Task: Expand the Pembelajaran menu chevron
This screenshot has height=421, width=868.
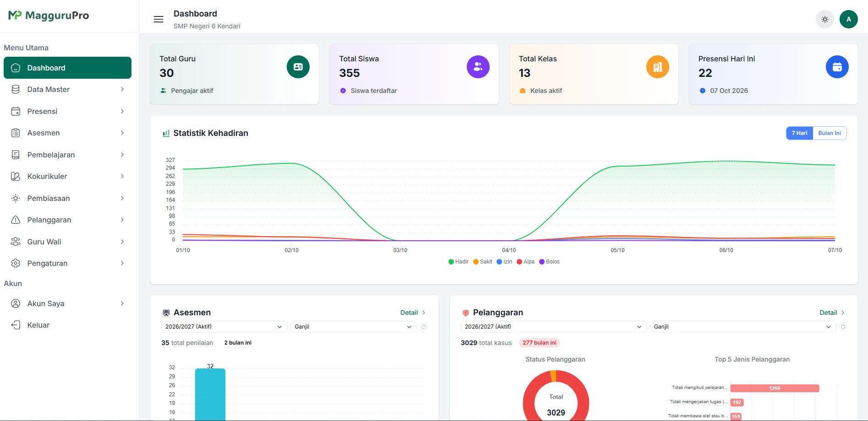Action: (122, 155)
